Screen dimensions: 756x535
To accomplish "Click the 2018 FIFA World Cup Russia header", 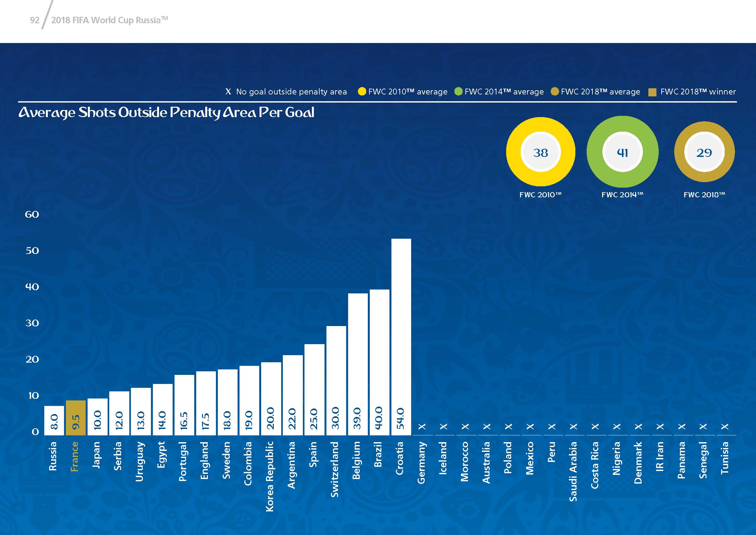I will click(x=109, y=20).
